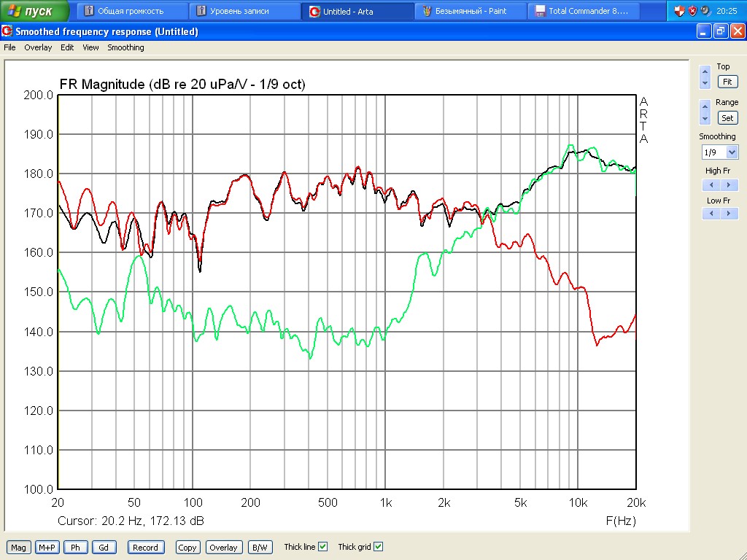Click the clock showing 20:25
Screen dimensions: 747x560
coord(727,11)
